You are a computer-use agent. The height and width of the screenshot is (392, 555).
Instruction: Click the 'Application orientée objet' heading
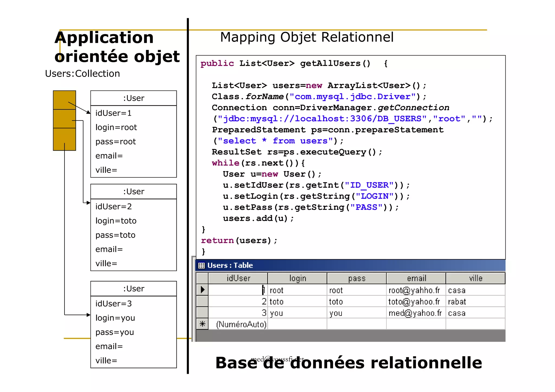(117, 47)
